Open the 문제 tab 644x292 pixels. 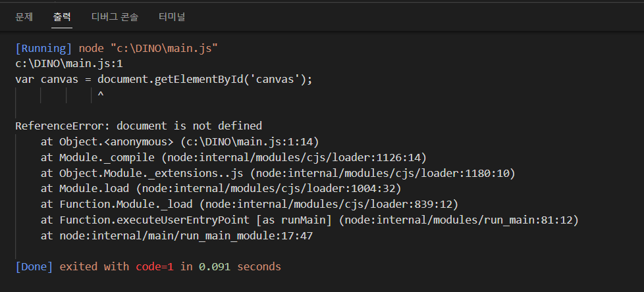click(24, 17)
